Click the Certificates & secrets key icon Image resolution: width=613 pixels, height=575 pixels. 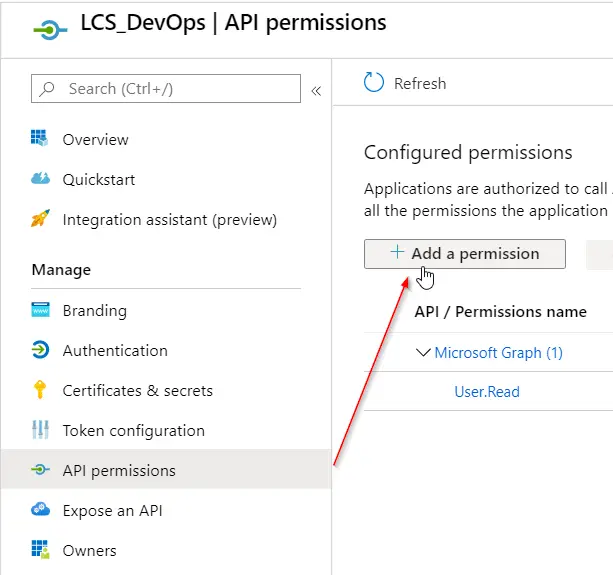[40, 389]
